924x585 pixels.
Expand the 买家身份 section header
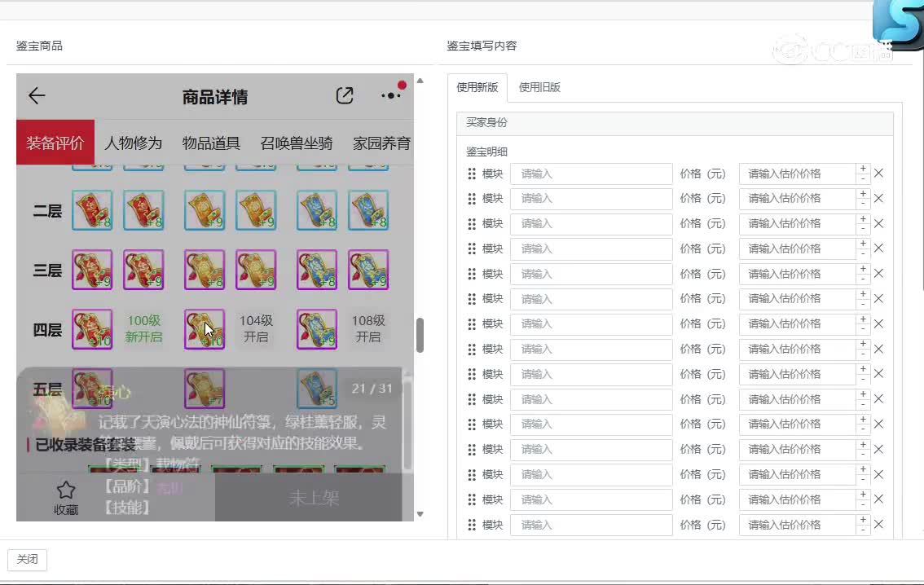[x=675, y=122]
